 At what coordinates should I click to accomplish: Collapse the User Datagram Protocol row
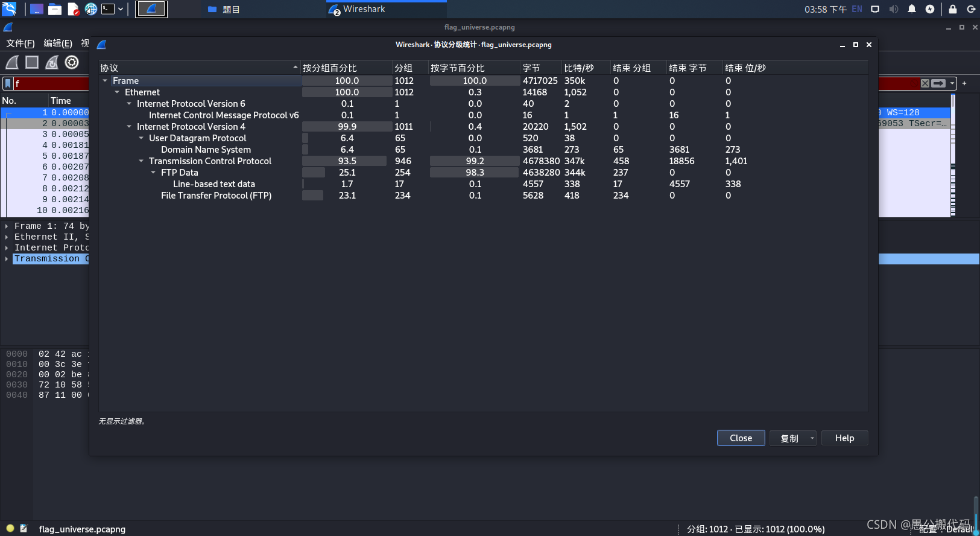[x=141, y=138]
